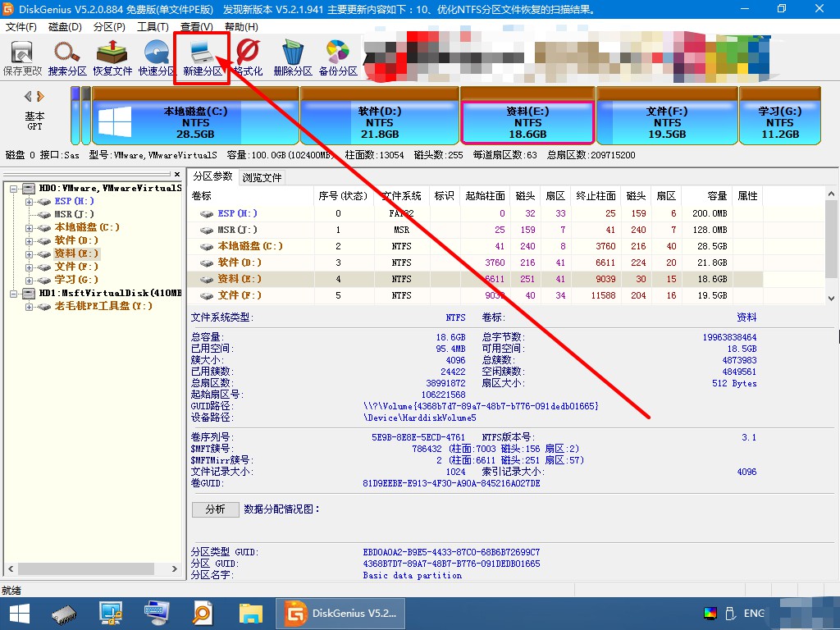Viewport: 840px width, 630px height.
Task: Open the network computer taskbar icon
Action: click(x=111, y=614)
